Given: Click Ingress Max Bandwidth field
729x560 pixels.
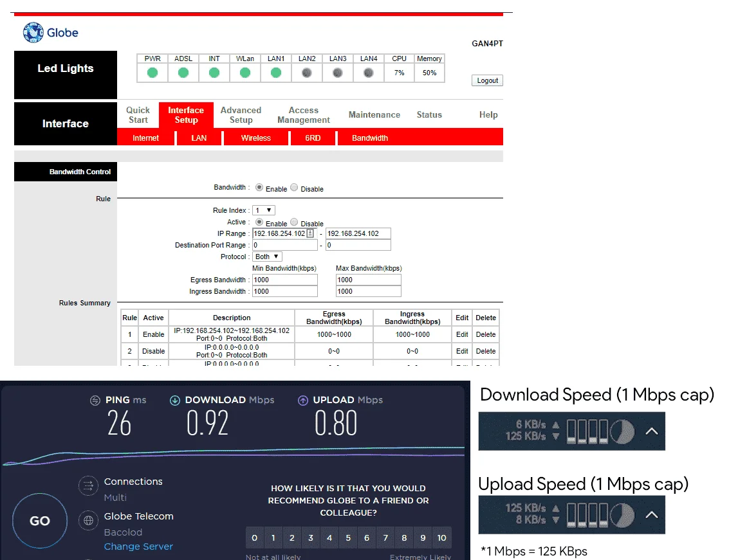Looking at the screenshot, I should 368,291.
